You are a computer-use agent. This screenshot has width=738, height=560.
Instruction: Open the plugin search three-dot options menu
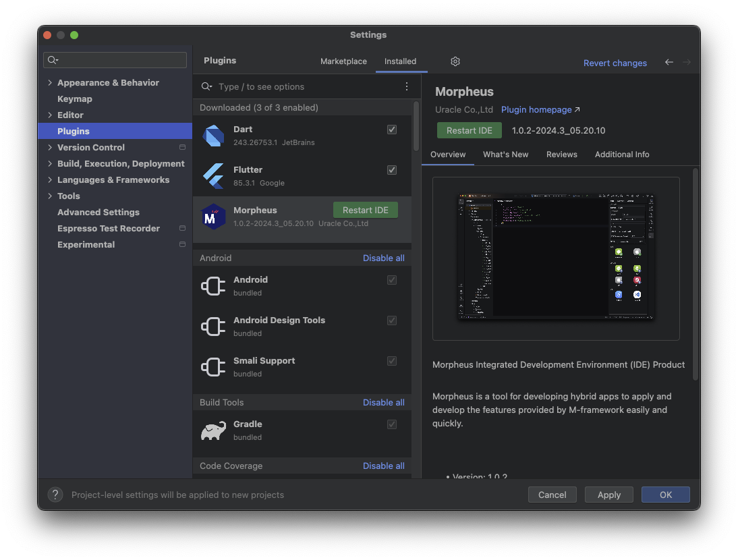(407, 86)
